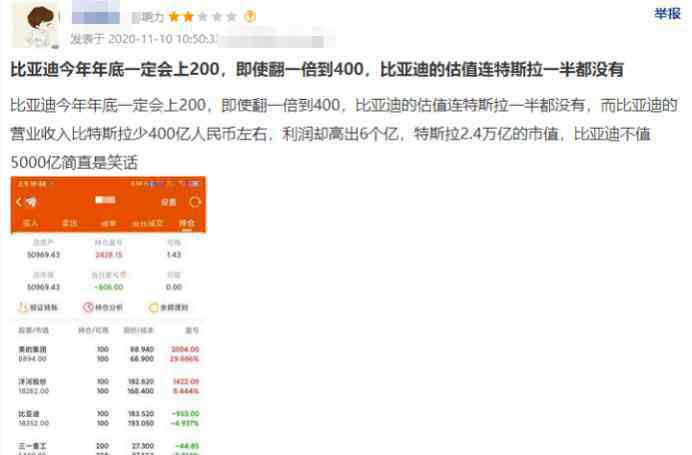Tap the 设置 button in the orange header
The width and height of the screenshot is (692, 455).
click(168, 202)
